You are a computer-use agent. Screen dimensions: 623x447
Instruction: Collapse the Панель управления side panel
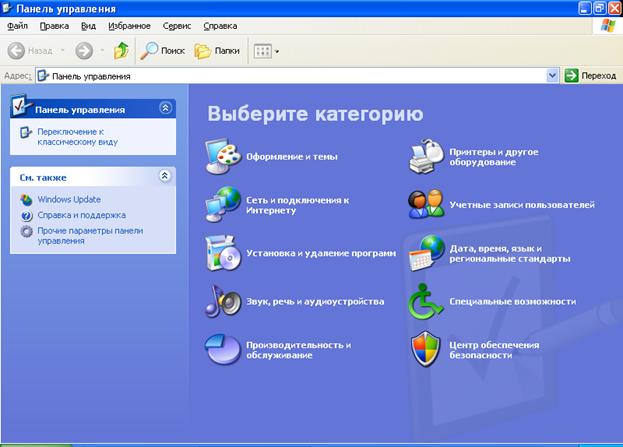(165, 108)
